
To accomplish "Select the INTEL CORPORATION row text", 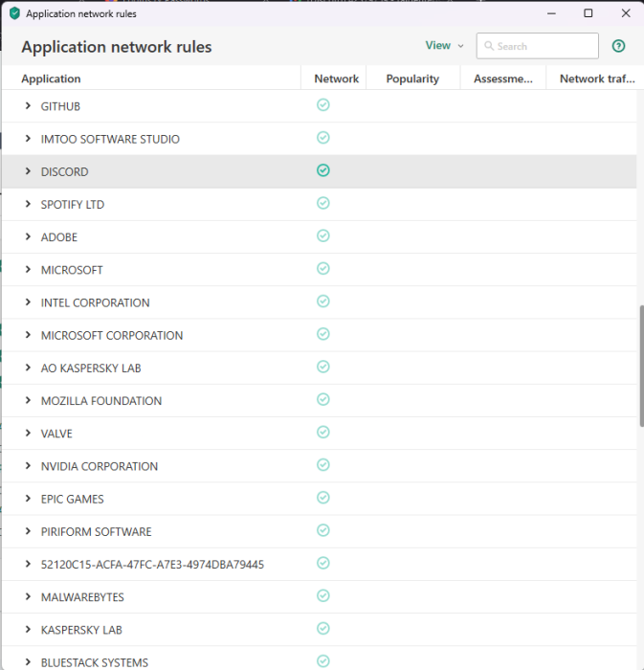I will [96, 303].
